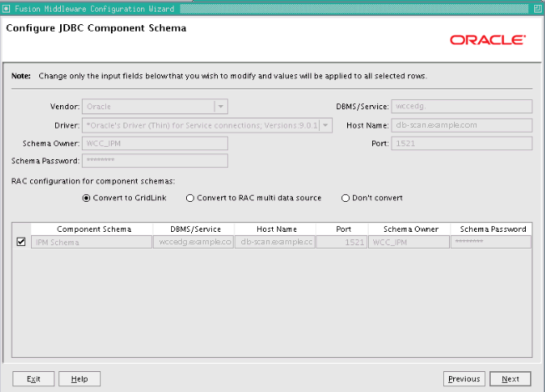Viewport: 545px width, 392px height.
Task: Click the Schema Password column header
Action: tap(491, 229)
